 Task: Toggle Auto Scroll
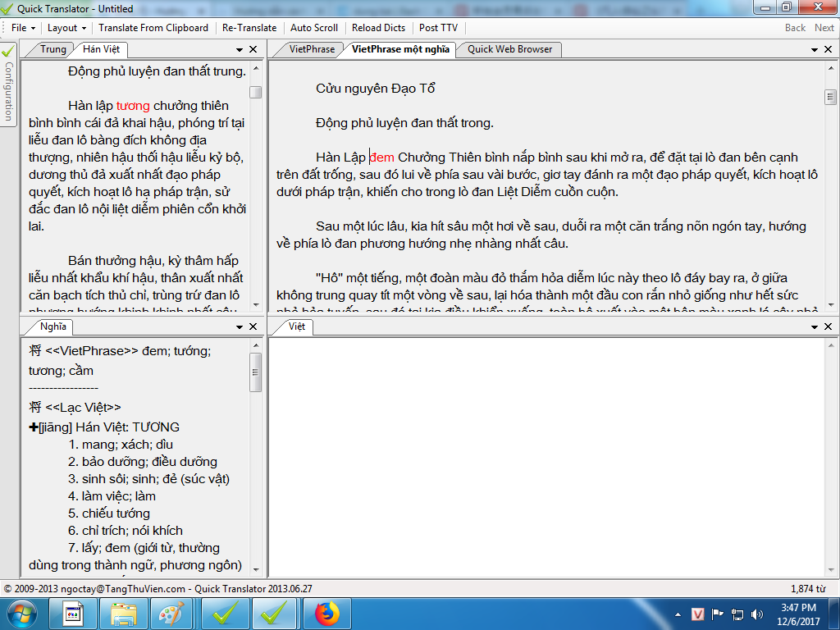(x=314, y=28)
